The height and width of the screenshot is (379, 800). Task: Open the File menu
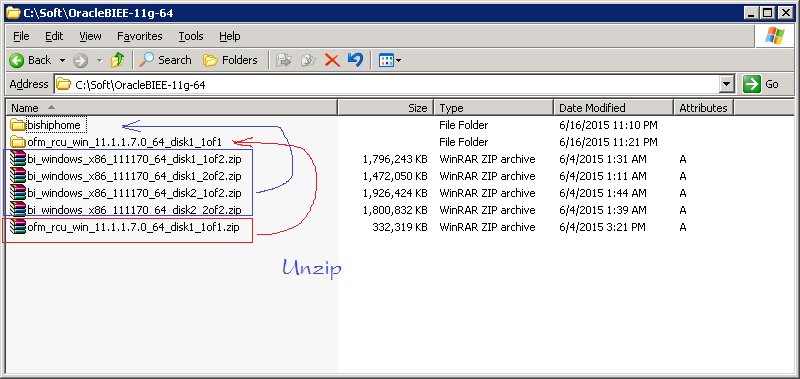(x=21, y=36)
